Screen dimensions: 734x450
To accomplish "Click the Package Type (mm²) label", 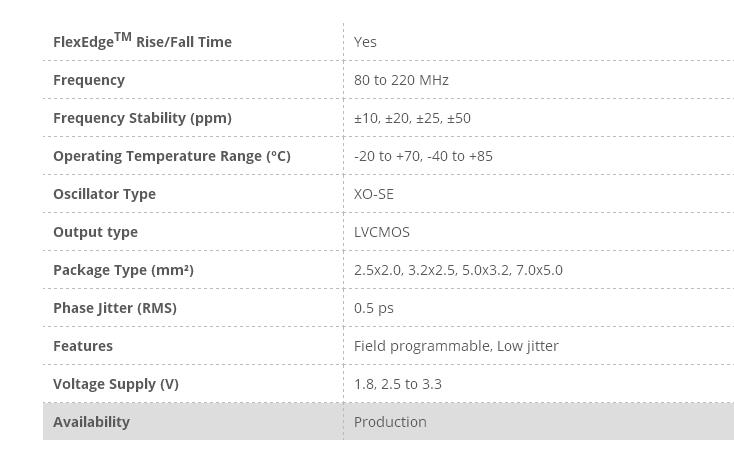I will [123, 270].
